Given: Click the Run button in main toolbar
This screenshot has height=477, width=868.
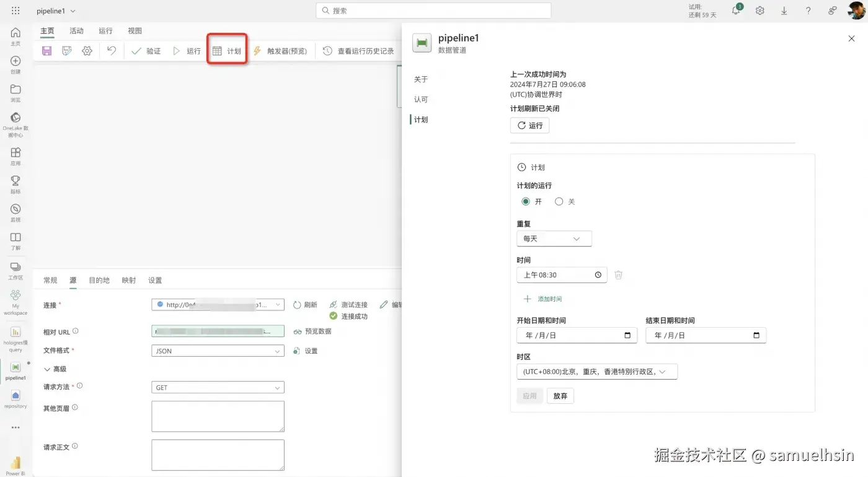Looking at the screenshot, I should point(187,51).
